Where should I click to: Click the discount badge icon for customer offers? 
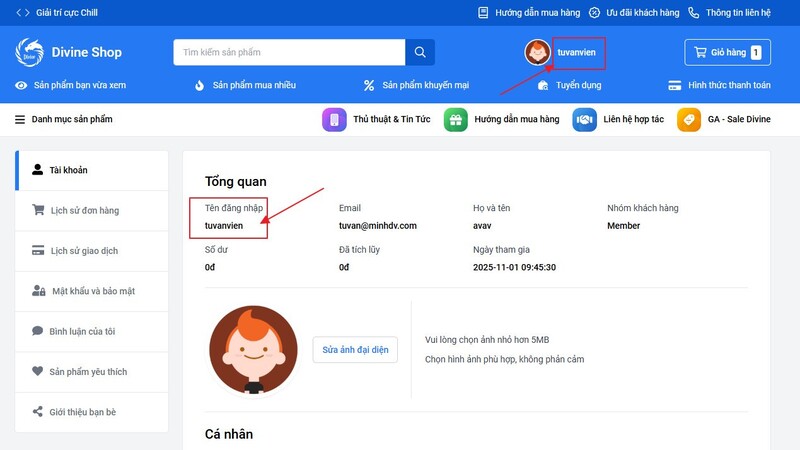[x=594, y=13]
